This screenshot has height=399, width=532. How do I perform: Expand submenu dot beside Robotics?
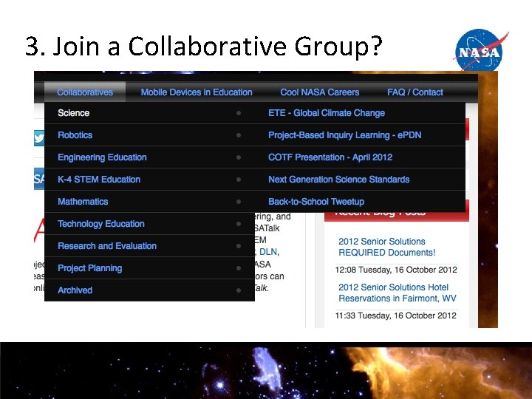239,135
